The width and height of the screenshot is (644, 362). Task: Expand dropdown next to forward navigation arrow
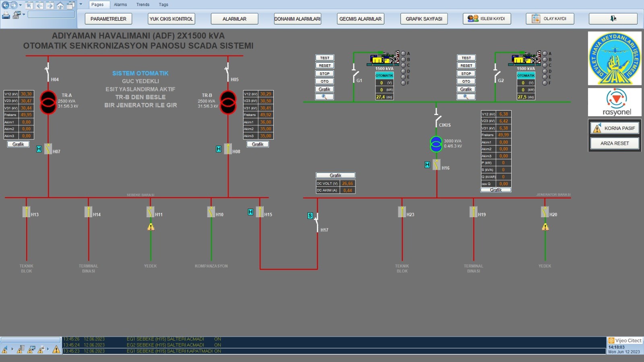[x=21, y=5]
